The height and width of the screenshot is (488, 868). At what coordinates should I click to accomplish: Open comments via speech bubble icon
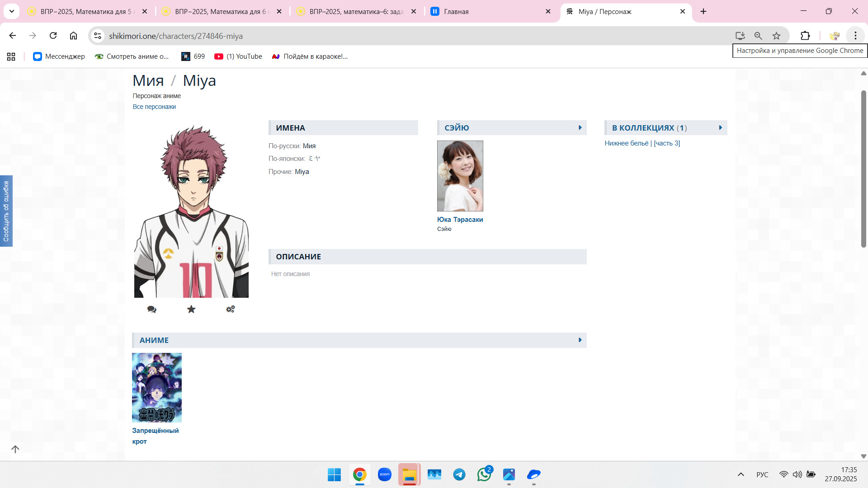pyautogui.click(x=151, y=310)
